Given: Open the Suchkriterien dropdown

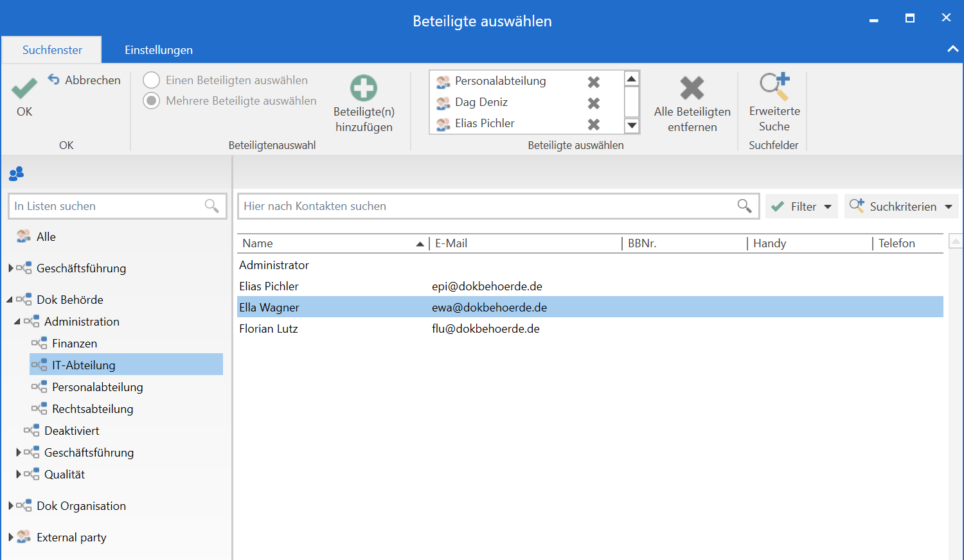Looking at the screenshot, I should coord(901,207).
